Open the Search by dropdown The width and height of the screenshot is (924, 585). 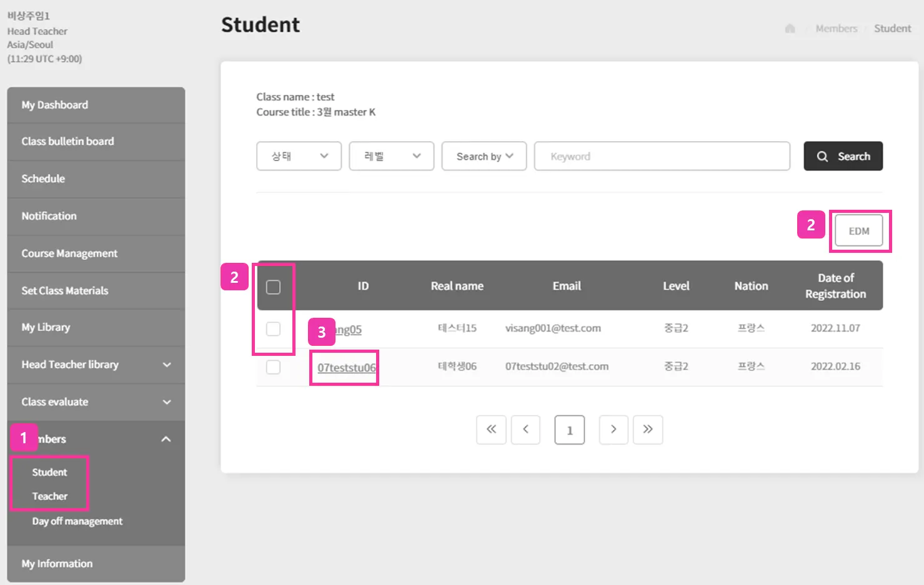484,156
